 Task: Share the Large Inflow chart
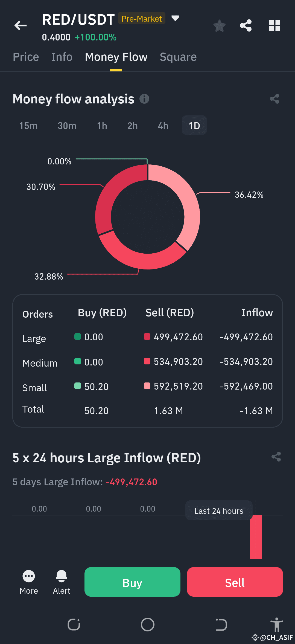(276, 457)
